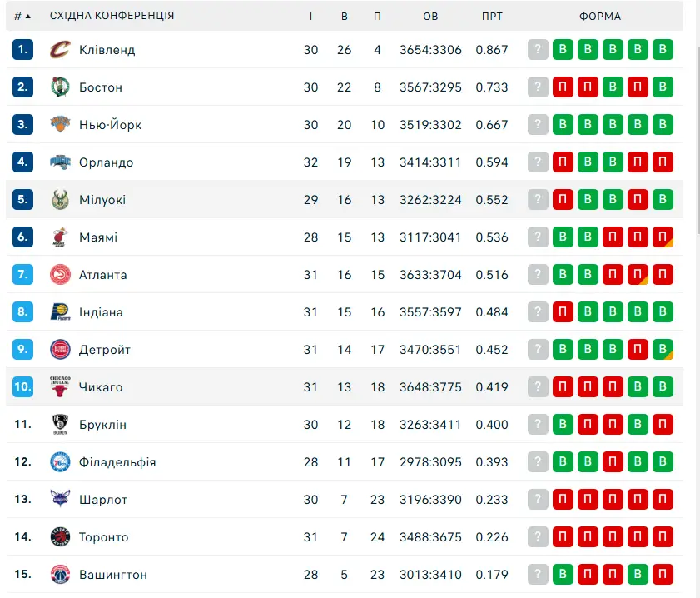Click the vertical scrollbar on the right
This screenshot has height=598, width=700.
point(698,138)
